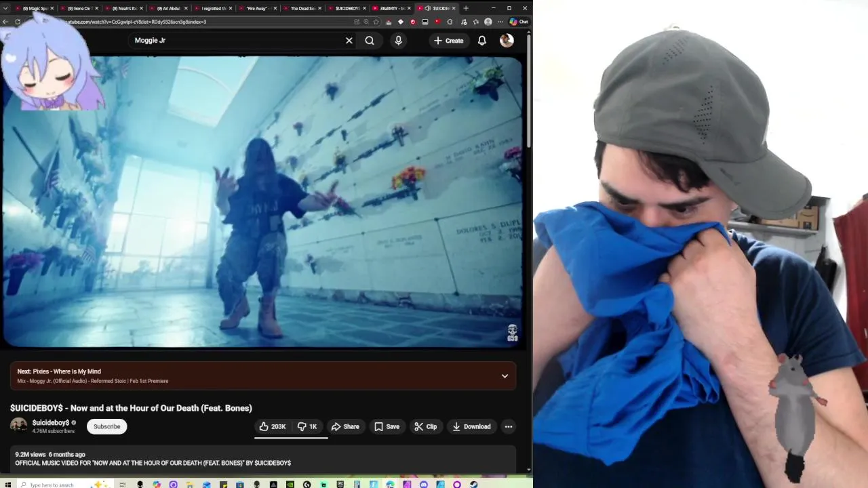Open the NVIDIA app on the taskbar
This screenshot has width=868, height=488.
[x=290, y=485]
